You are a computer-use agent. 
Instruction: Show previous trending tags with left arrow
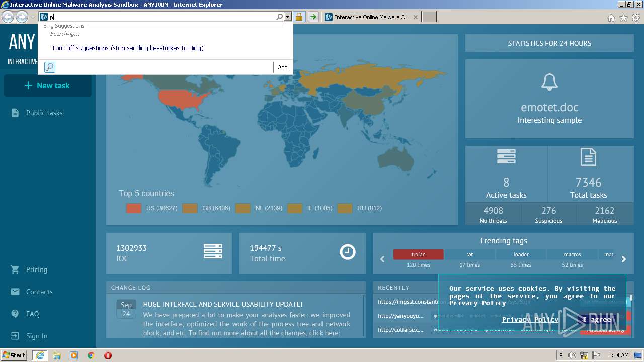coord(382,259)
